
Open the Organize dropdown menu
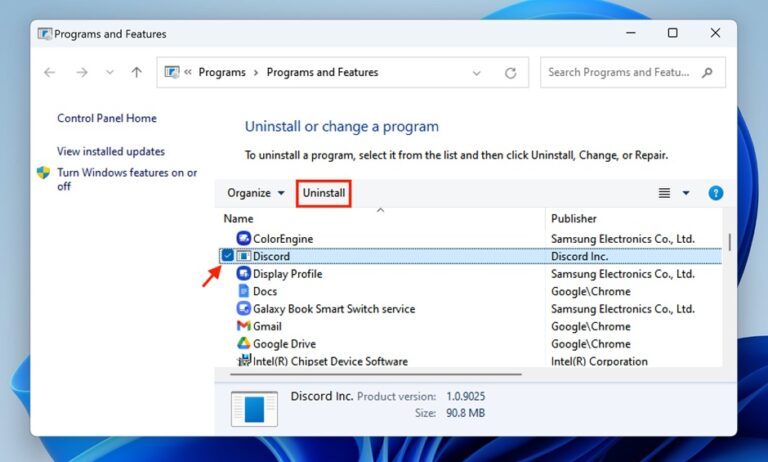255,193
